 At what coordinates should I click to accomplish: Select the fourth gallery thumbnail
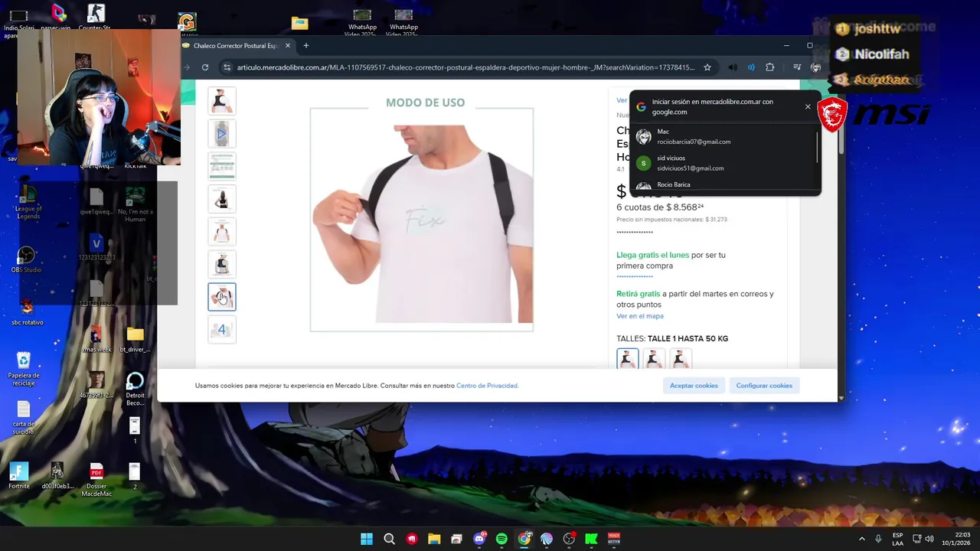point(222,199)
